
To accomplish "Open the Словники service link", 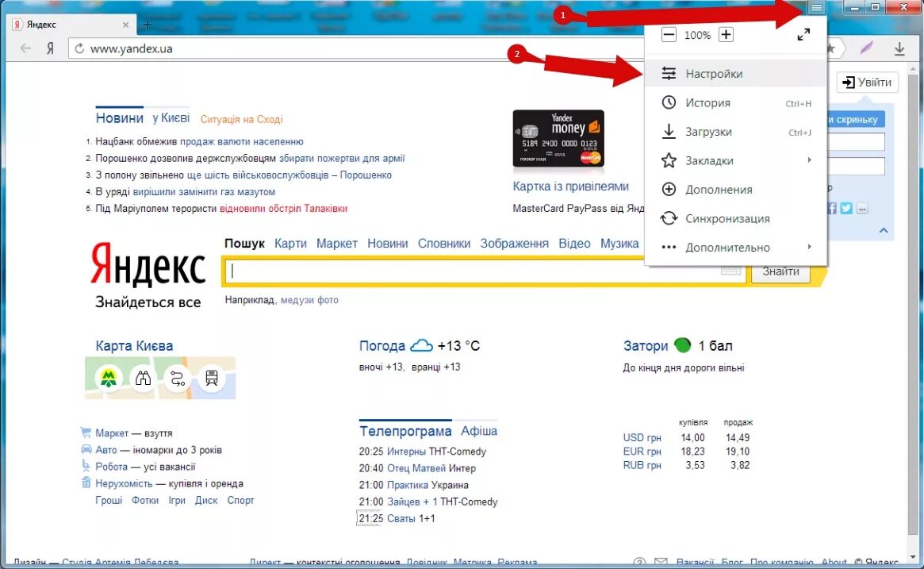I will click(443, 244).
